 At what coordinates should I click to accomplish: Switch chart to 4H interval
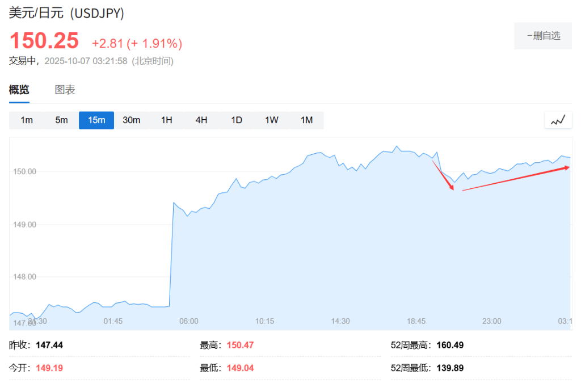(201, 120)
